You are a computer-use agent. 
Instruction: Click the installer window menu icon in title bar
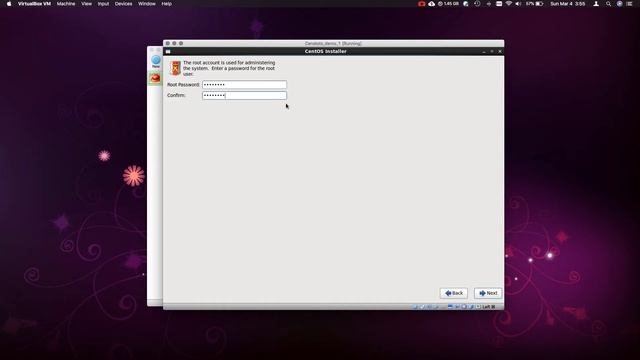click(x=168, y=51)
